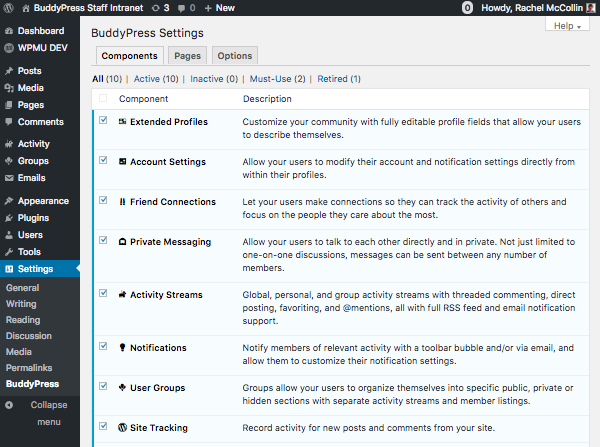Filter components by Must-Use (2)
Image resolution: width=600 pixels, height=447 pixels.
pyautogui.click(x=277, y=79)
